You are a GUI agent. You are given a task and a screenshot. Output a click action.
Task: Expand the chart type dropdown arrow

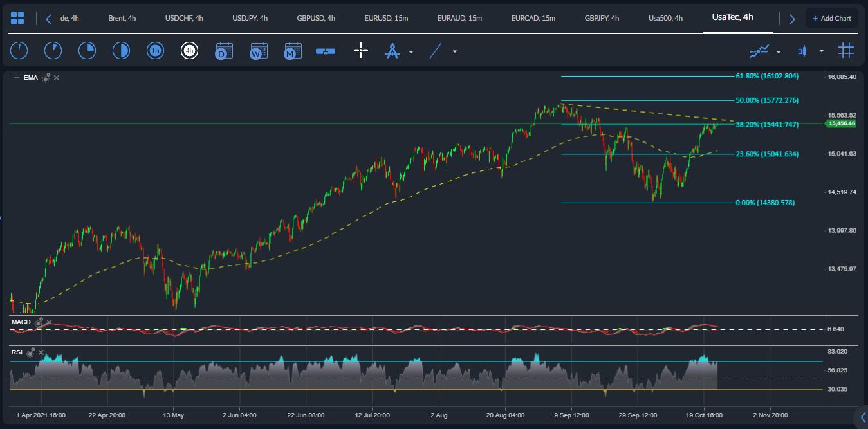[822, 51]
